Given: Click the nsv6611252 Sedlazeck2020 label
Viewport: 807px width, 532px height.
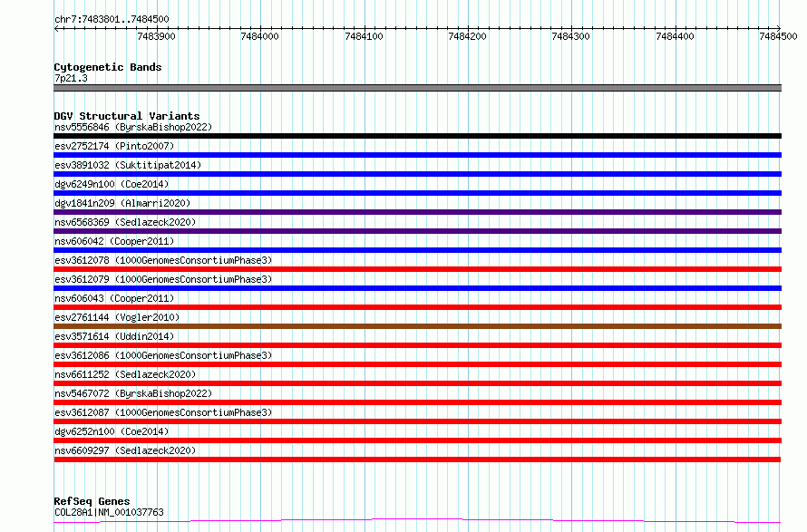Looking at the screenshot, I should point(125,374).
